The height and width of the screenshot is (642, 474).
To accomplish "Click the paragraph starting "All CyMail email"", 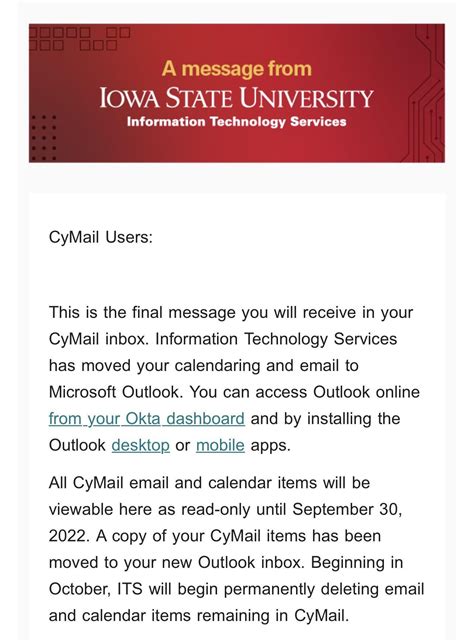I will click(x=236, y=549).
